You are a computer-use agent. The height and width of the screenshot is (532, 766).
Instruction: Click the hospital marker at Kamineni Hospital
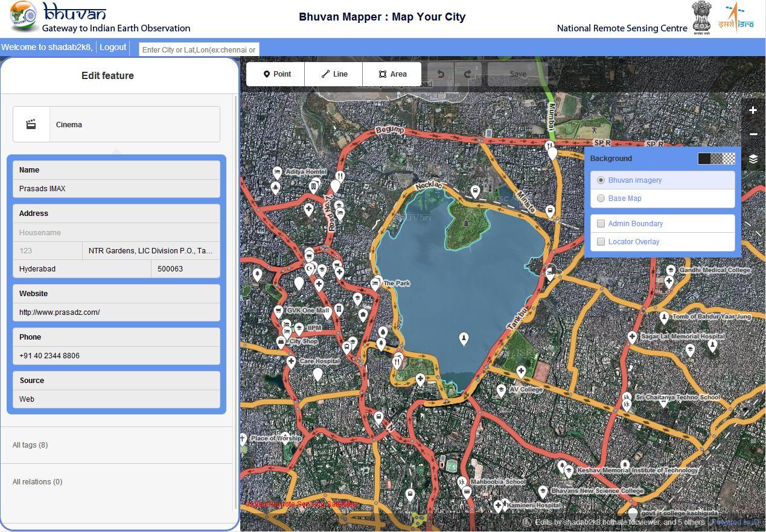pos(499,505)
